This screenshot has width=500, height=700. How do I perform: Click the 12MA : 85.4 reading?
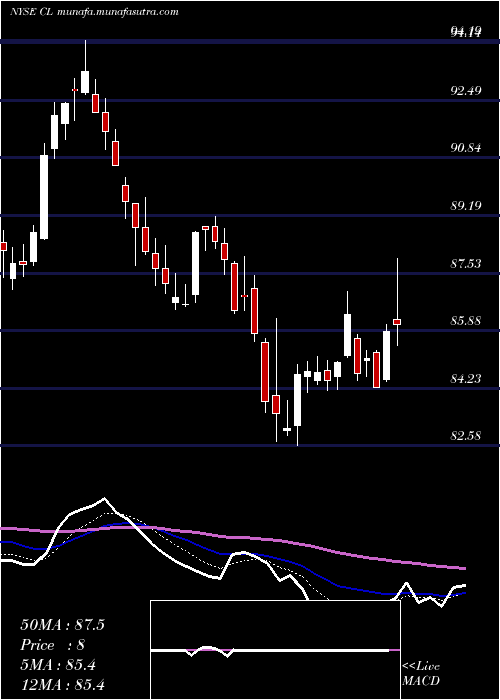(x=63, y=684)
